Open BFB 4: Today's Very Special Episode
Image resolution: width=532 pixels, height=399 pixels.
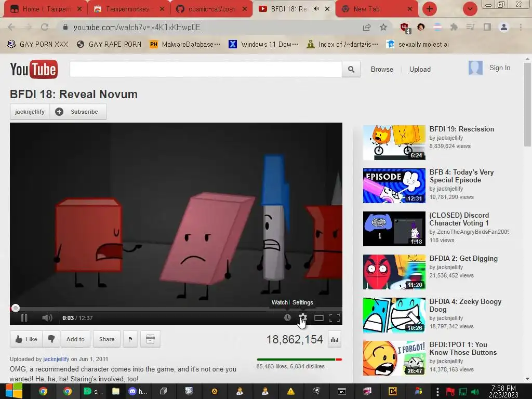[461, 176]
